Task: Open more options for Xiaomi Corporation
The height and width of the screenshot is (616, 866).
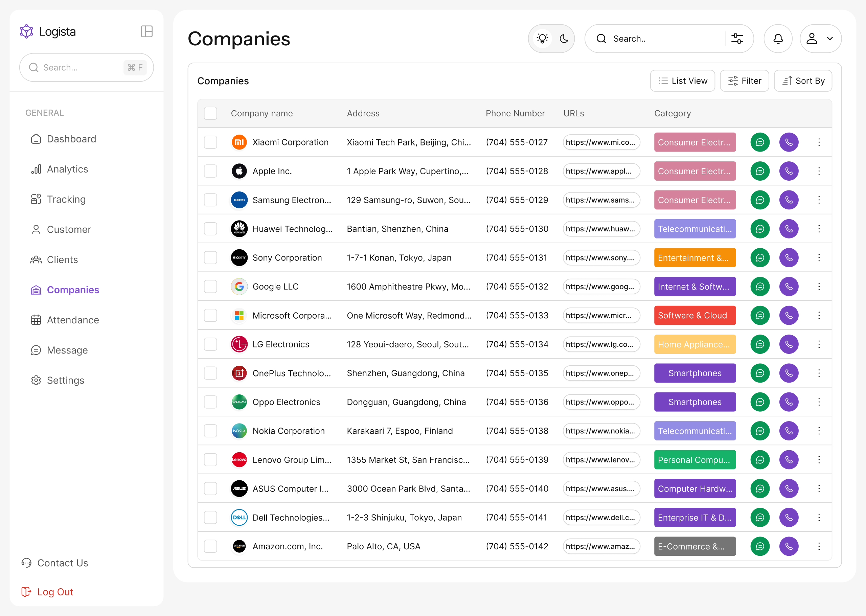Action: 819,142
